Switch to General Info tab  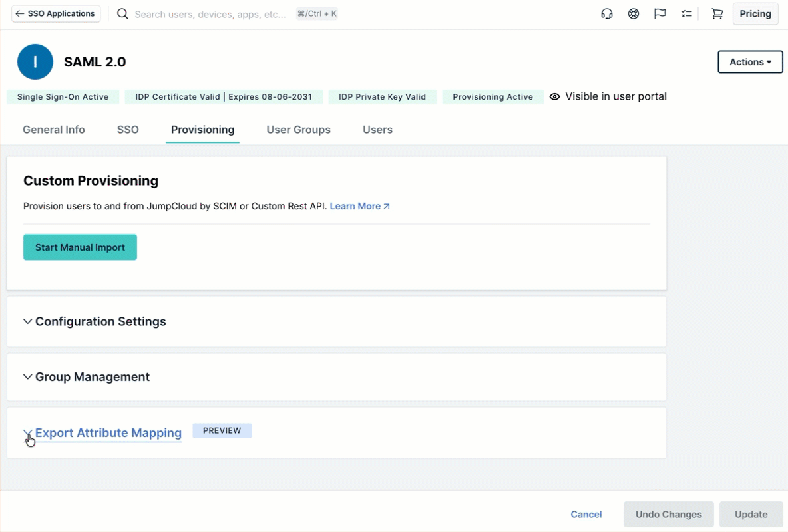pos(54,130)
